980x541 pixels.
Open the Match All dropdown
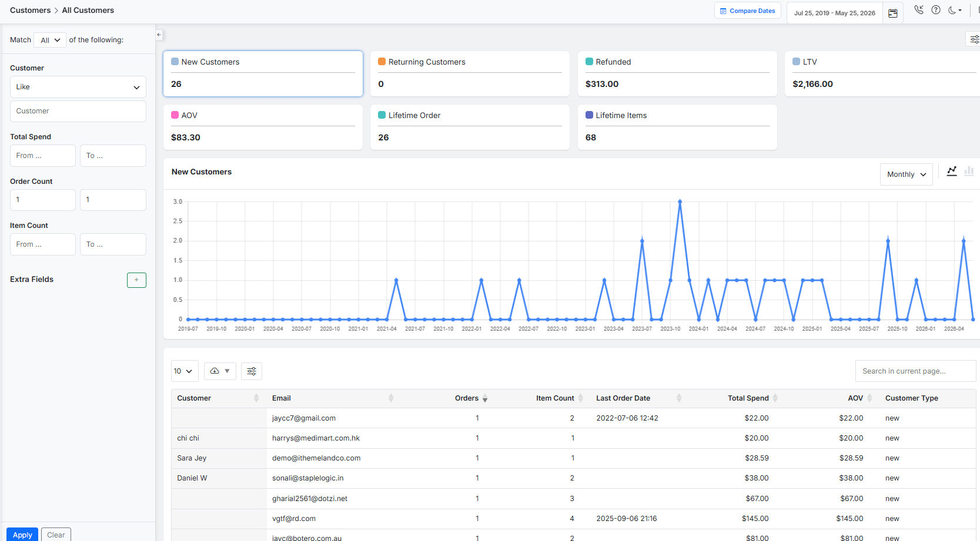point(50,40)
